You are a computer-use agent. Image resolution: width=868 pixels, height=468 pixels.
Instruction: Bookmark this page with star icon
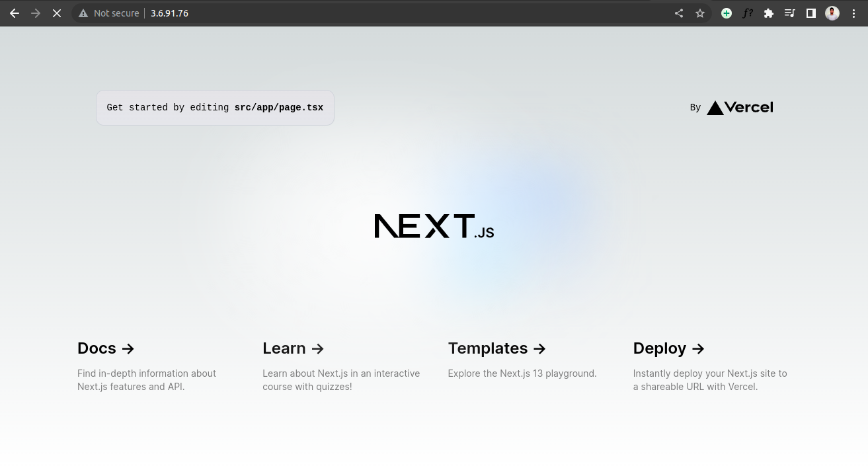click(700, 13)
